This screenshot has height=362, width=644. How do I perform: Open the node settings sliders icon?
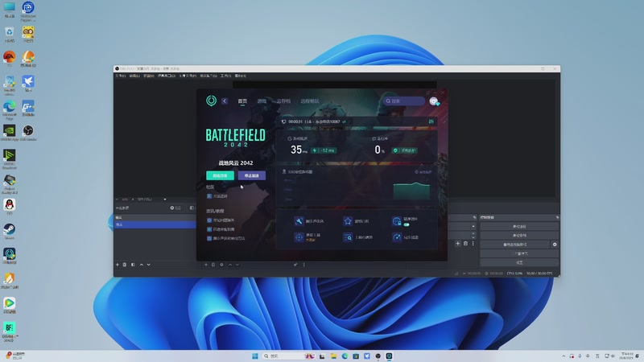tap(431, 121)
